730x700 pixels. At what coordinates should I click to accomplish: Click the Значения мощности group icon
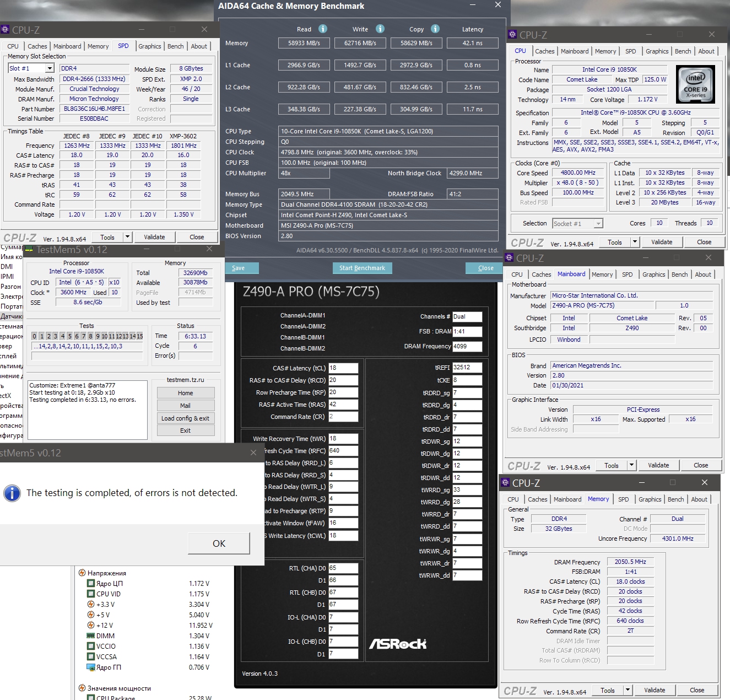[x=82, y=688]
